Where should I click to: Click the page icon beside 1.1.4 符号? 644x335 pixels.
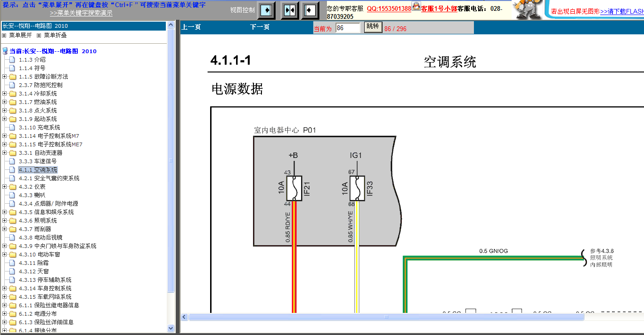(x=13, y=68)
